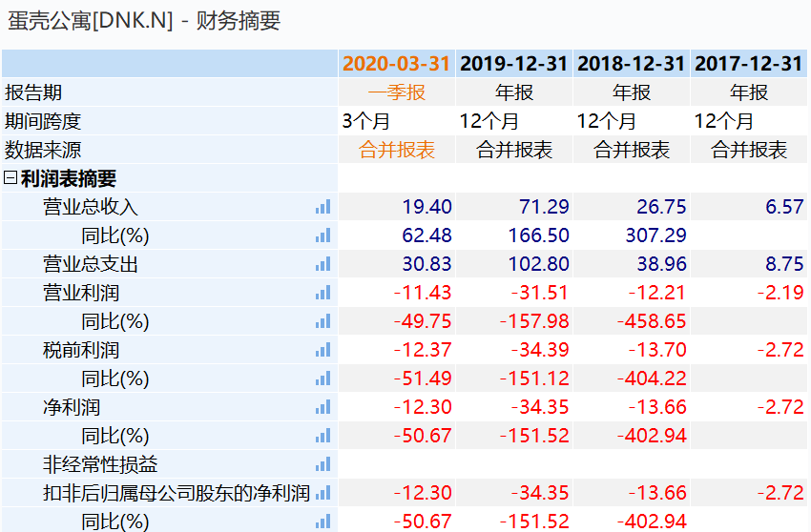
Task: Select the 净利润 row label
Action: (72, 407)
